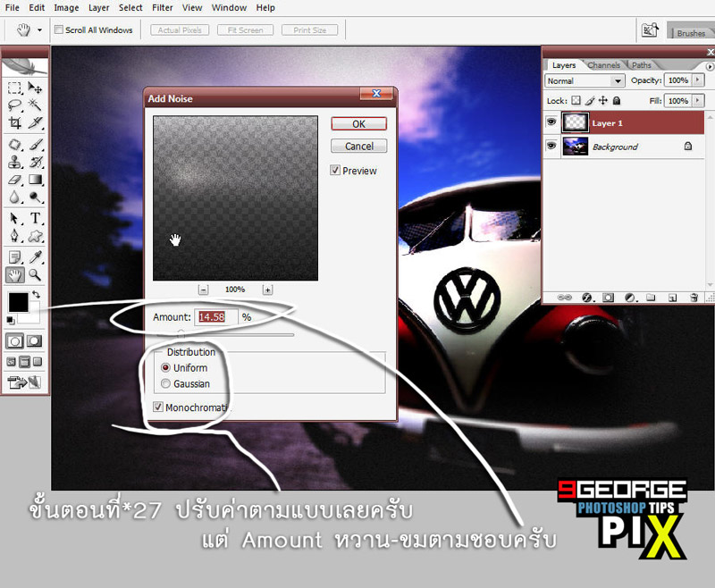715x588 pixels.
Task: Select the Gradient tool
Action: (35, 179)
